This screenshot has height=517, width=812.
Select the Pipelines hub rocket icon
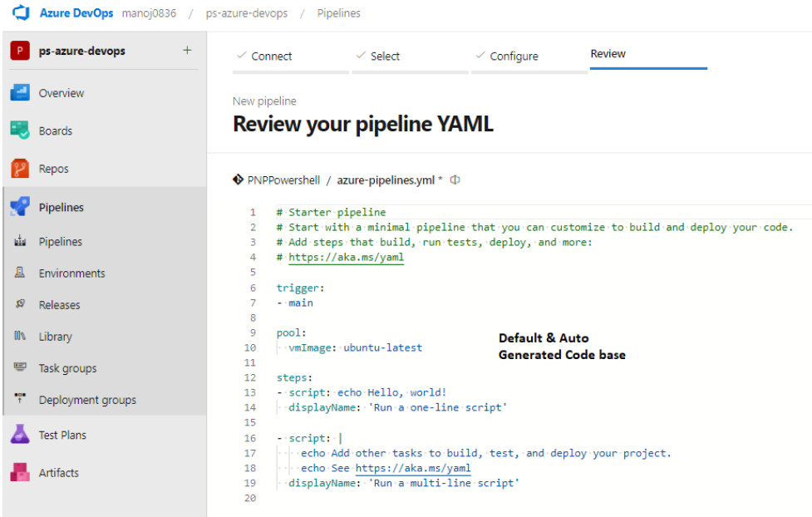[x=20, y=207]
